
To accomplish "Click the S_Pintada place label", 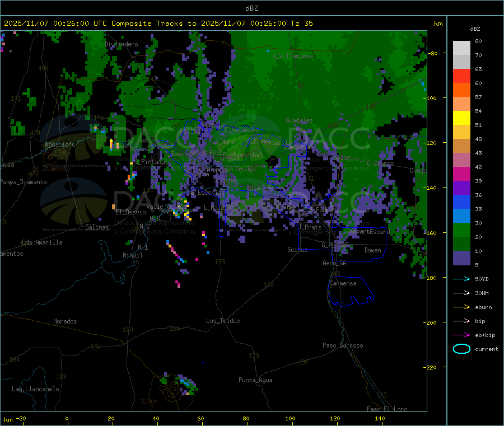I will (x=150, y=161).
